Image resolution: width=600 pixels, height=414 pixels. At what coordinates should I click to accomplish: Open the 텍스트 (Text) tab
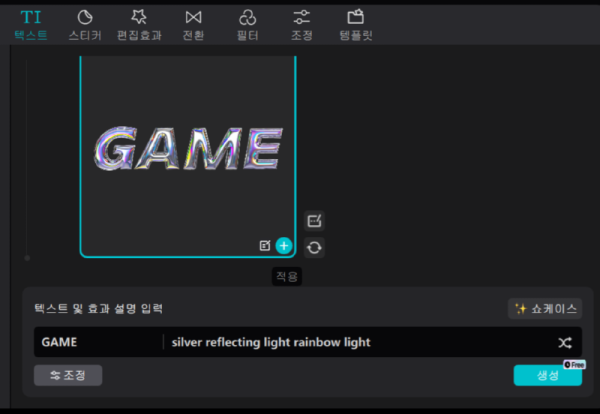click(30, 24)
